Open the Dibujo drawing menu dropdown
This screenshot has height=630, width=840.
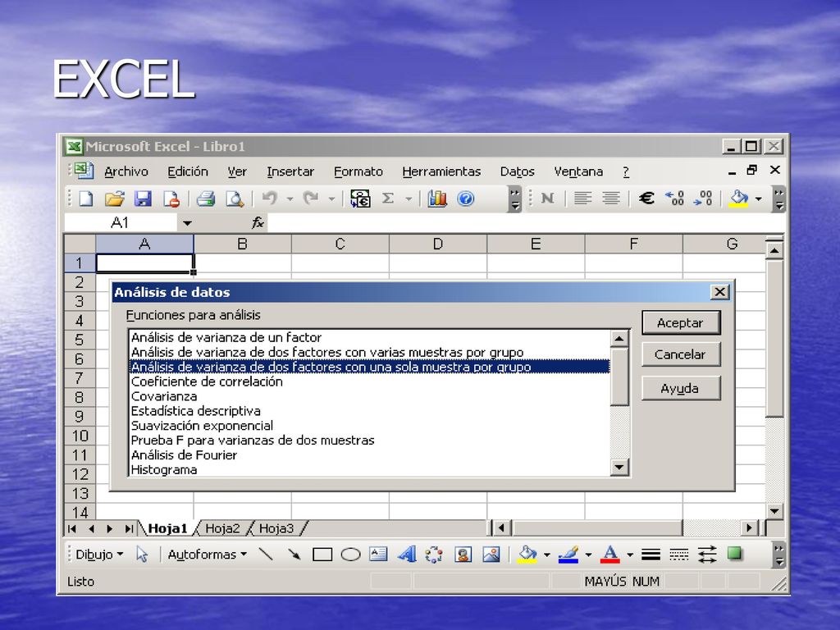[x=99, y=555]
